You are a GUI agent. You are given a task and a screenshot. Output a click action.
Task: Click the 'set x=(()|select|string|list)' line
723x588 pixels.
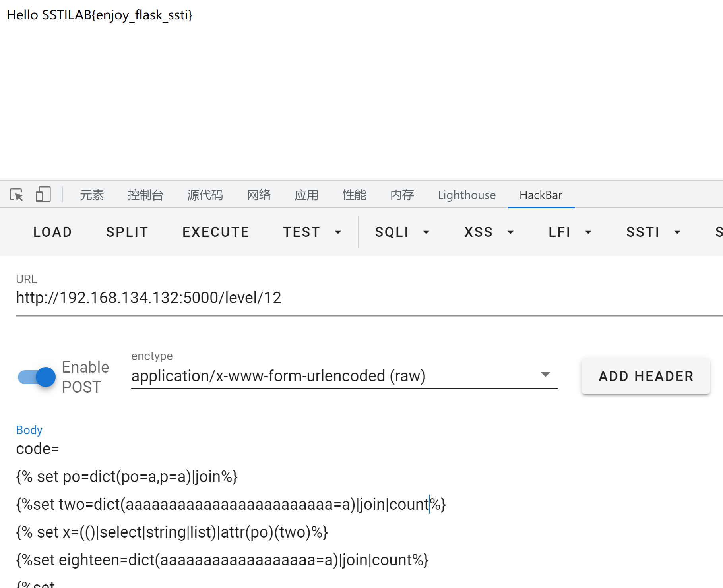tap(172, 532)
